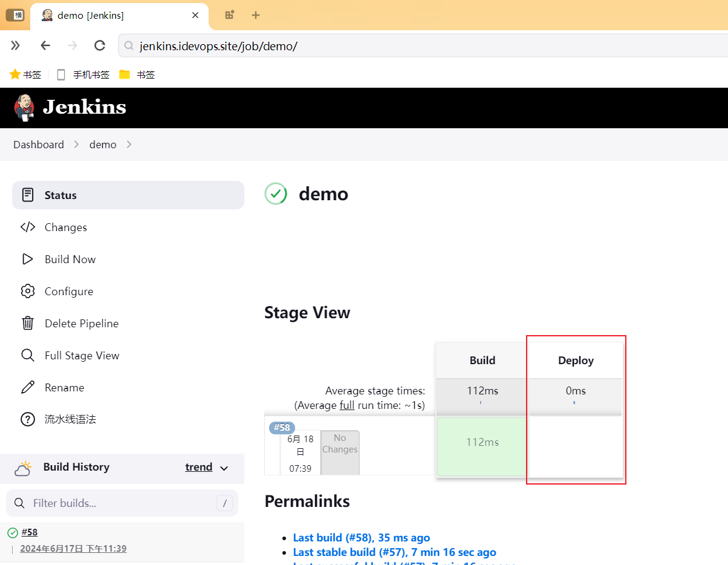Click the Jenkins header title text

(x=85, y=108)
